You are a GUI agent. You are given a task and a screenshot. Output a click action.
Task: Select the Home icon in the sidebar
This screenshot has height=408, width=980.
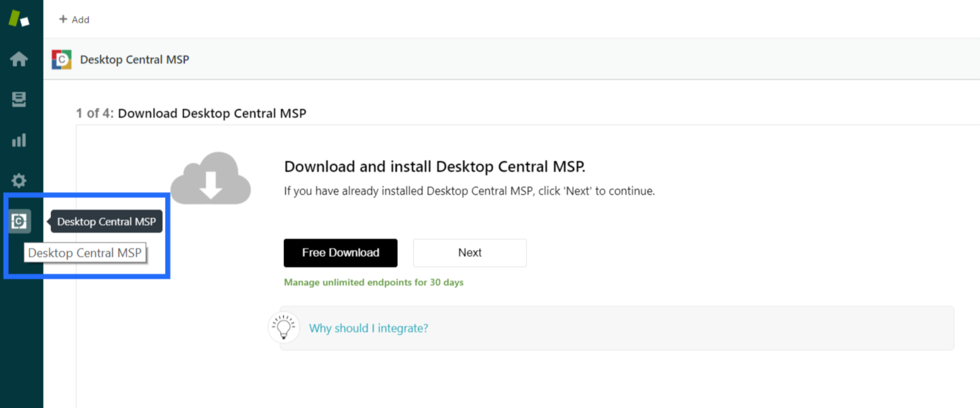click(x=20, y=59)
